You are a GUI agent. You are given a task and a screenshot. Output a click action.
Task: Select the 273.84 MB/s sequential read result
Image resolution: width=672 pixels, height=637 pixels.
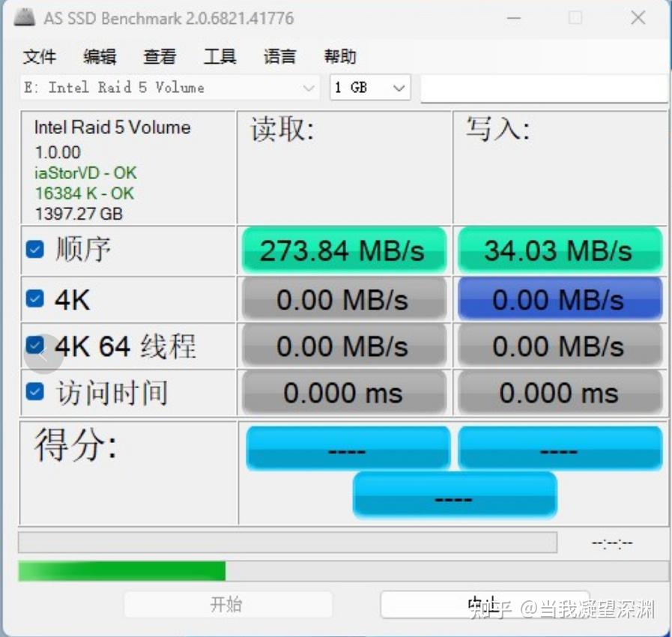(x=344, y=250)
